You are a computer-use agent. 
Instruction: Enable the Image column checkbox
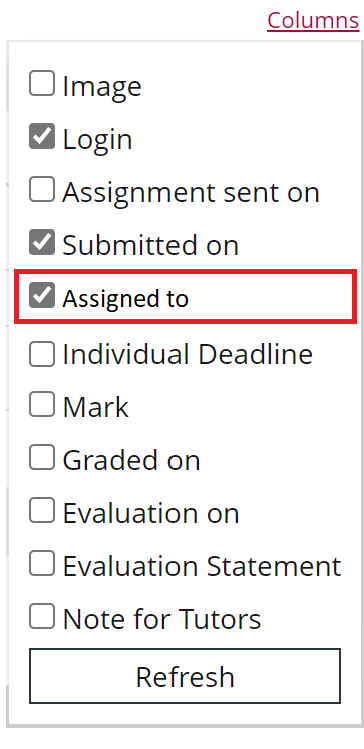(42, 84)
